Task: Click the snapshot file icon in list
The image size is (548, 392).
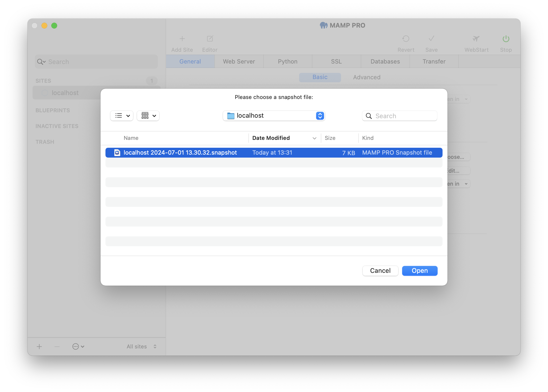Action: [117, 153]
